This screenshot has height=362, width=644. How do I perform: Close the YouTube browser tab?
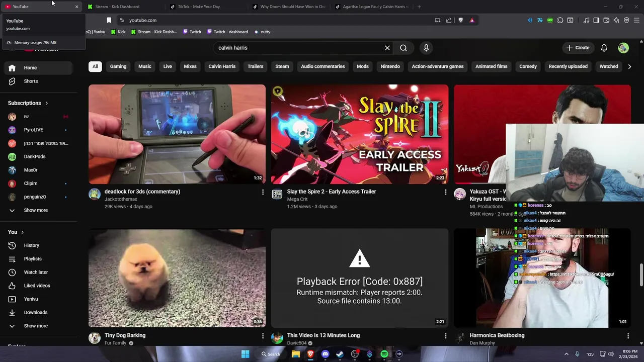coord(76,7)
